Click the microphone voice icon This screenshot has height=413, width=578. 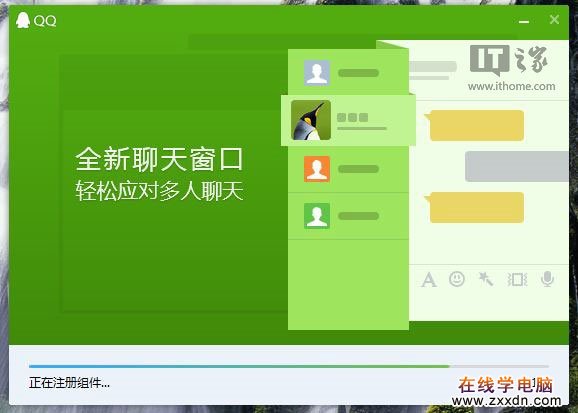[547, 279]
